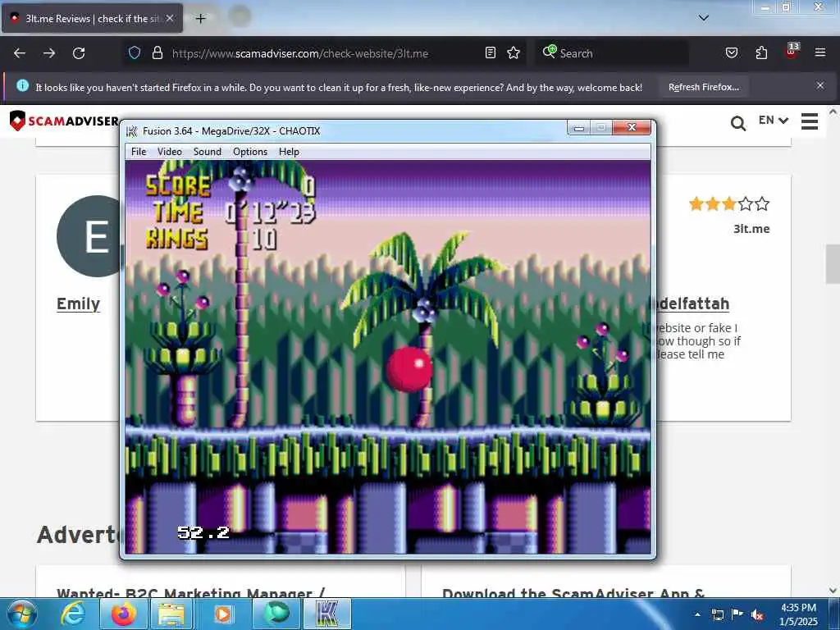Open the ScamAdviser hamburger menu

pyautogui.click(x=810, y=121)
